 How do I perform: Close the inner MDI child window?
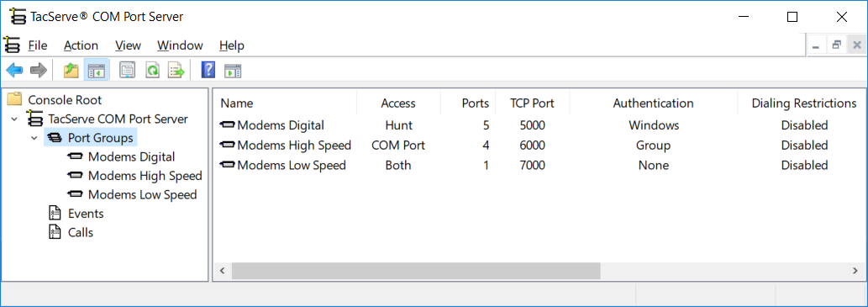pyautogui.click(x=856, y=45)
